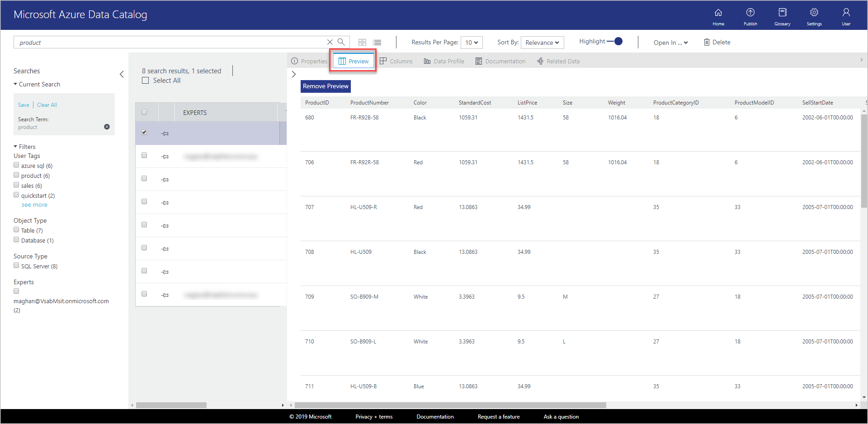Check the results header checkbox
The image size is (868, 424).
point(144,112)
